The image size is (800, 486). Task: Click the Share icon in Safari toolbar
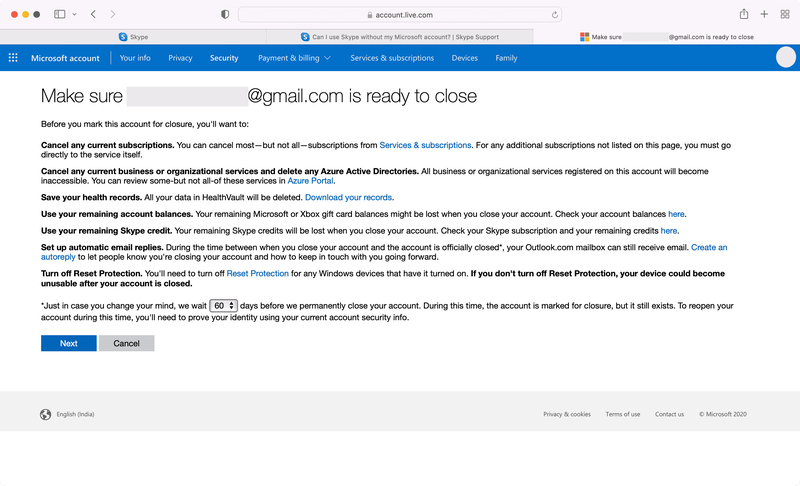744,14
